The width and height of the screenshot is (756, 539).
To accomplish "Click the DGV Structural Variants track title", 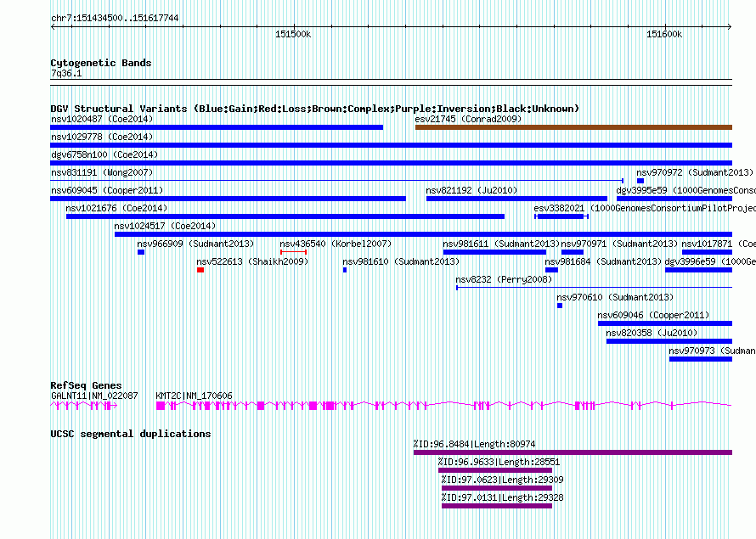I will click(x=315, y=109).
